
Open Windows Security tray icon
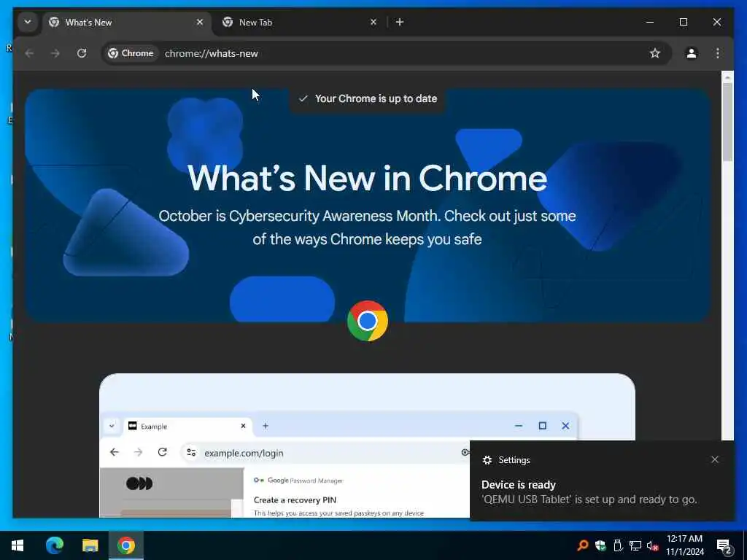click(x=600, y=545)
